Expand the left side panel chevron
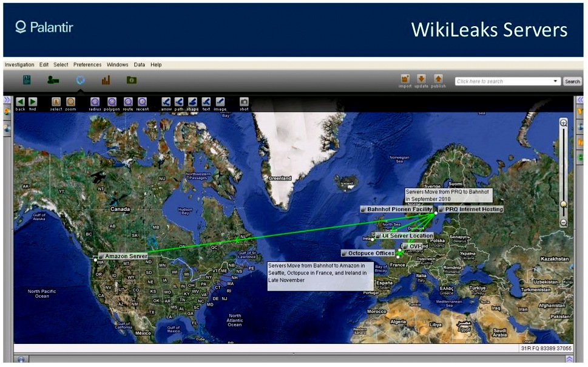 tap(7, 100)
